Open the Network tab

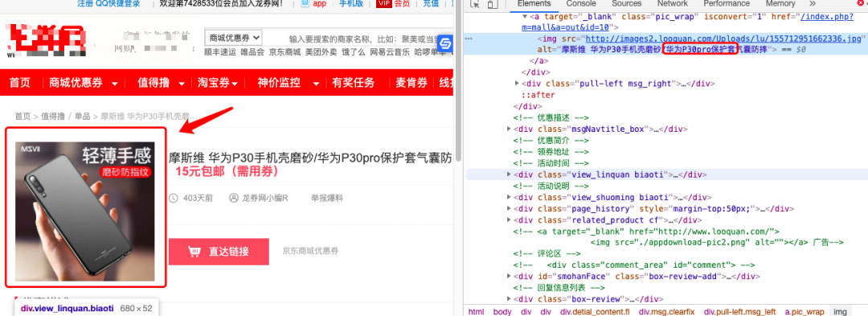point(672,4)
